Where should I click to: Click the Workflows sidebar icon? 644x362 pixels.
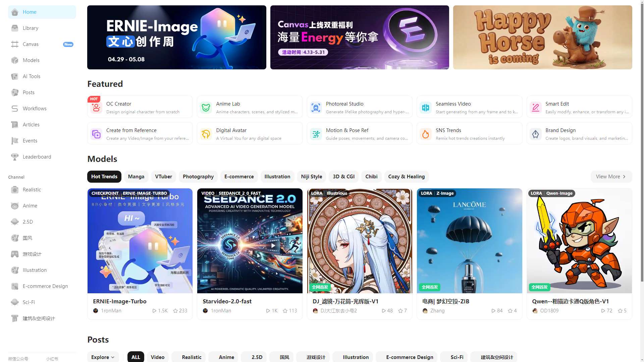pyautogui.click(x=15, y=109)
